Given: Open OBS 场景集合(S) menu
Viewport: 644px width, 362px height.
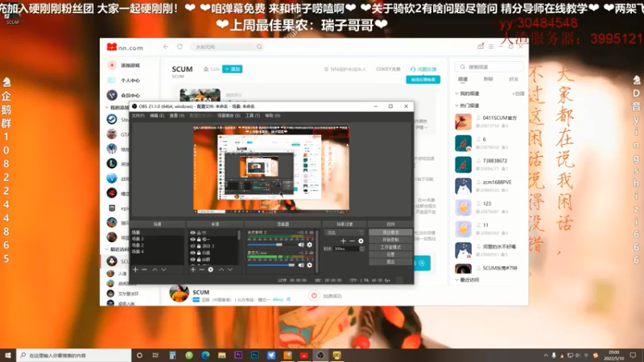Looking at the screenshot, I should [229, 116].
